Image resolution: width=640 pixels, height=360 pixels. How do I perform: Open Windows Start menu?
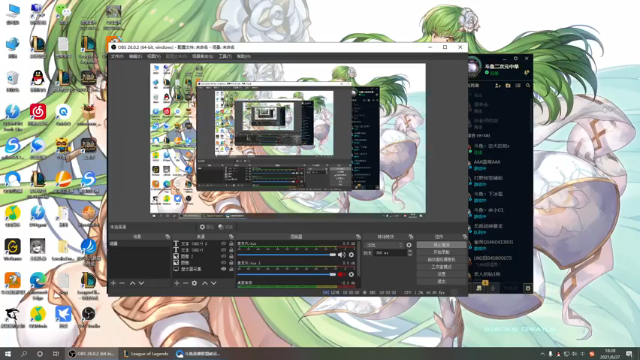(x=8, y=354)
